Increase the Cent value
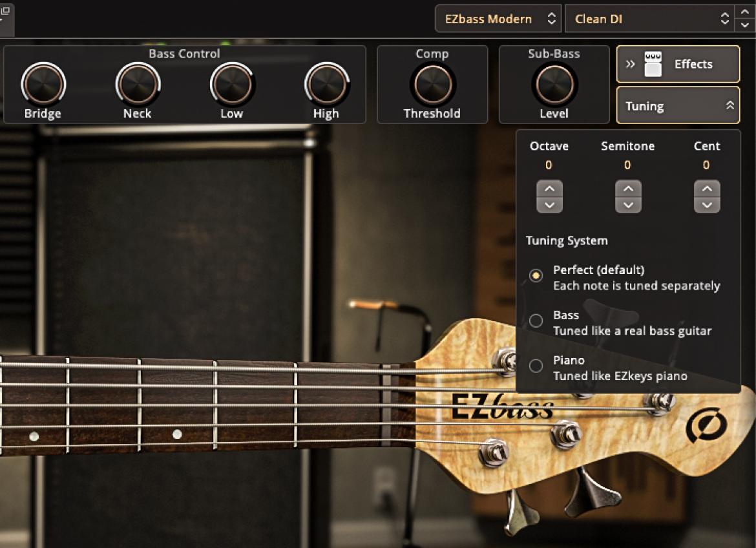This screenshot has width=756, height=548. point(707,189)
